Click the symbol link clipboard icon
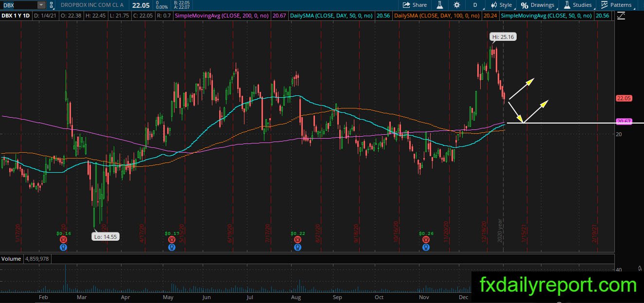The image size is (644, 303). (51, 5)
